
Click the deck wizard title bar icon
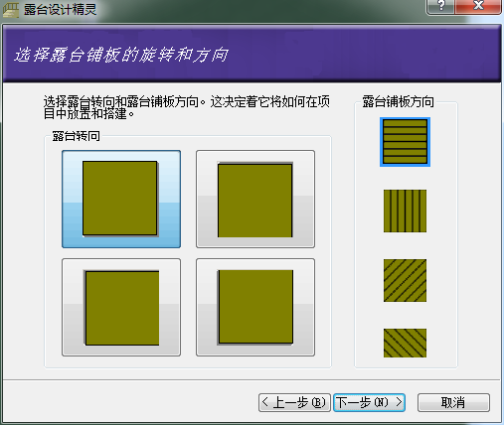click(x=11, y=10)
